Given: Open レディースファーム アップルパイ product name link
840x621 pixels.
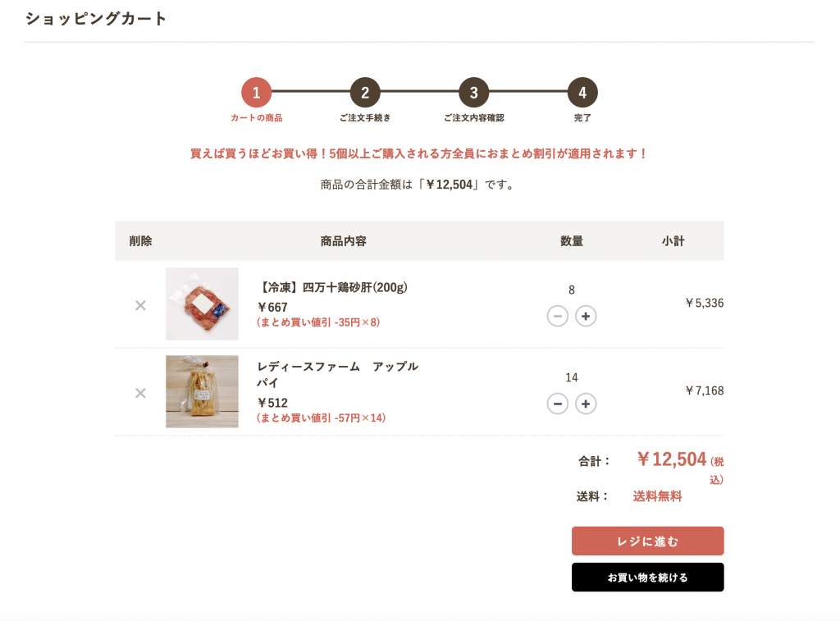Looking at the screenshot, I should point(337,375).
